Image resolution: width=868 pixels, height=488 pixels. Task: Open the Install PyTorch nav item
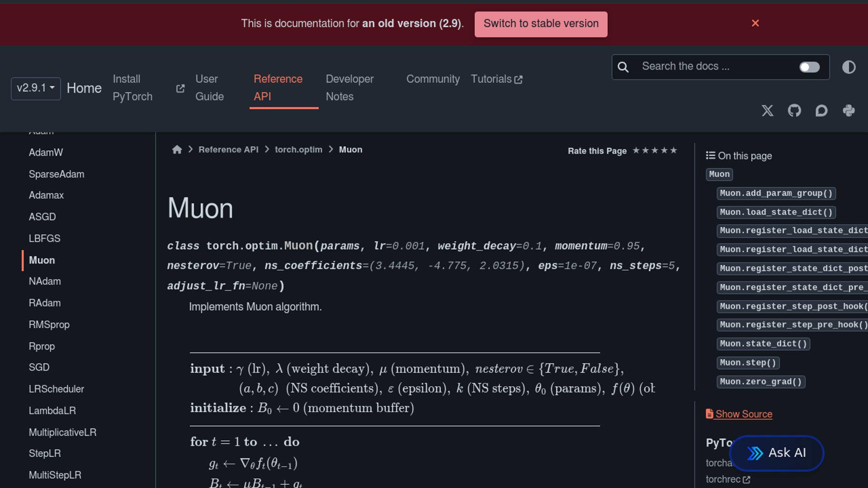132,88
